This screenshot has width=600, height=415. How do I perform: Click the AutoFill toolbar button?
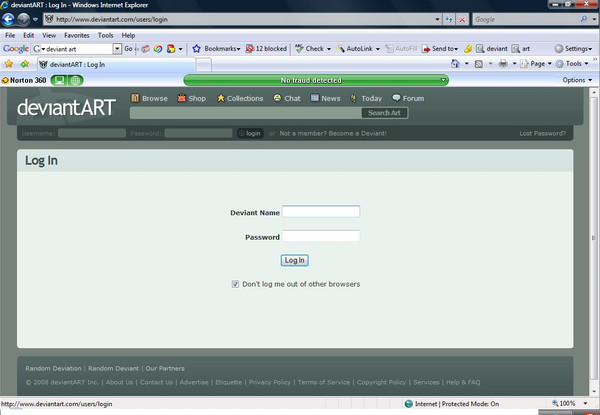pyautogui.click(x=401, y=49)
